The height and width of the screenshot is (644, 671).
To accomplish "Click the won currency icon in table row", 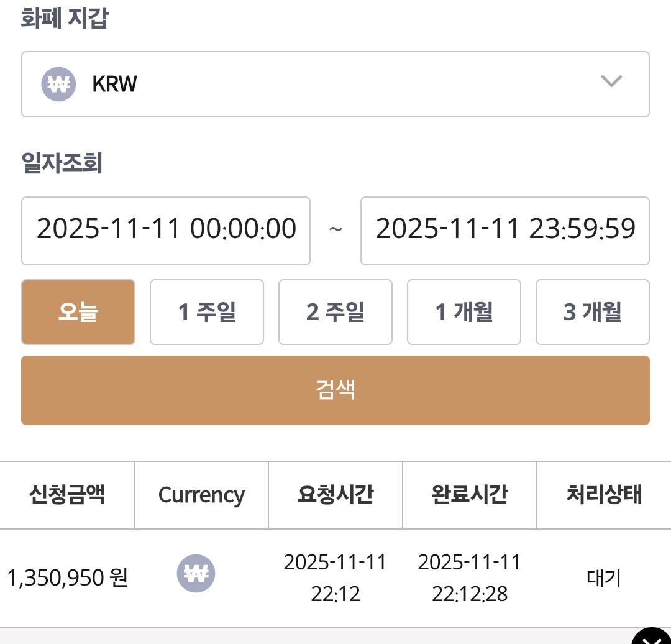I will (196, 573).
